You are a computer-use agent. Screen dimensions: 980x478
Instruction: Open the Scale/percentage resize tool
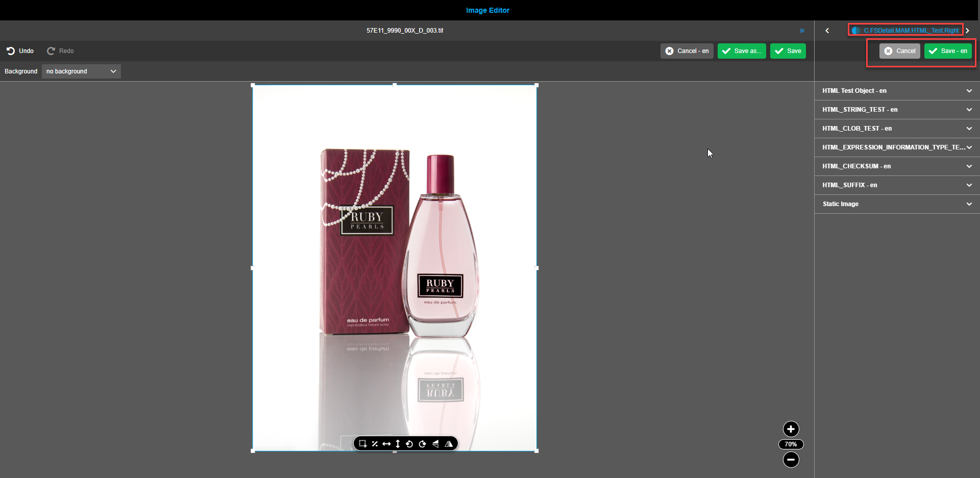click(375, 443)
